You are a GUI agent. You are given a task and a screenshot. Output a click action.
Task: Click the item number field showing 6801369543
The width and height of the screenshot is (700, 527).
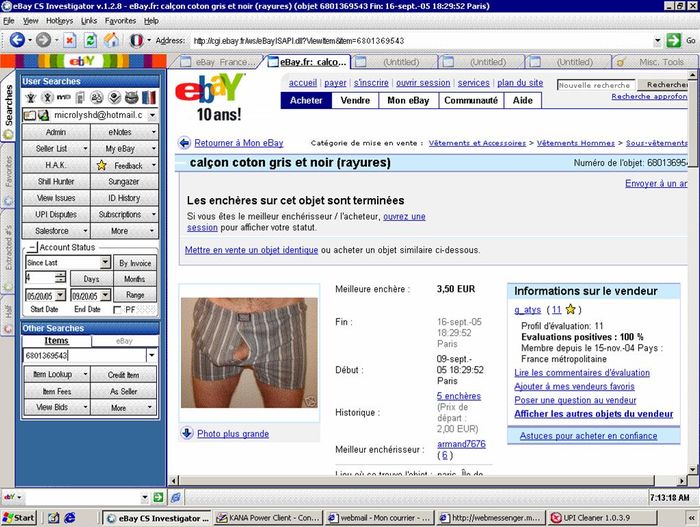[x=85, y=356]
